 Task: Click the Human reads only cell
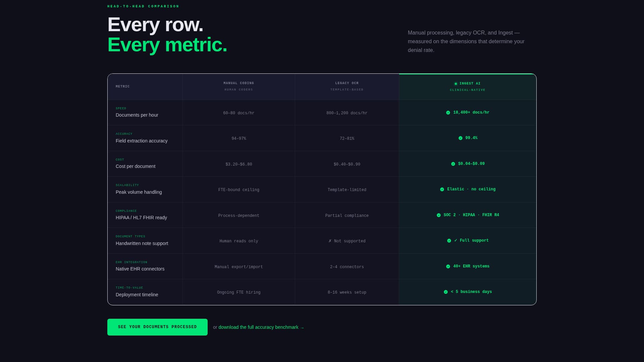(239, 241)
